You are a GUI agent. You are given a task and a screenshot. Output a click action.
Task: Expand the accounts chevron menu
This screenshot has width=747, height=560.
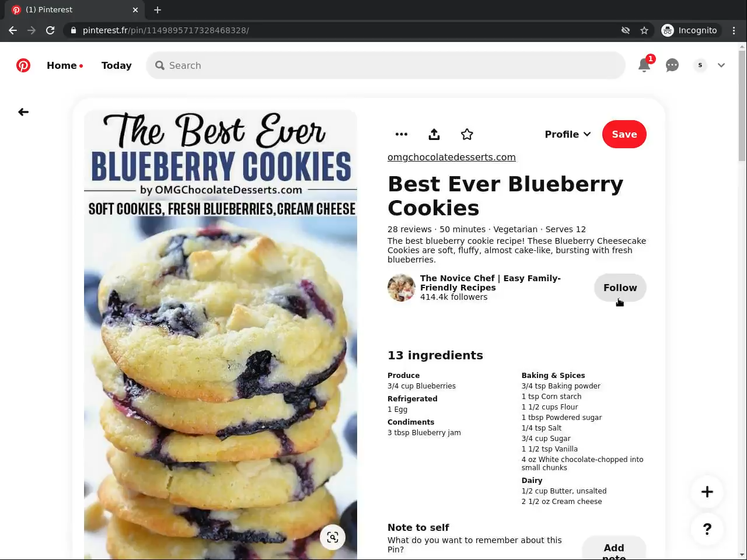pos(721,65)
